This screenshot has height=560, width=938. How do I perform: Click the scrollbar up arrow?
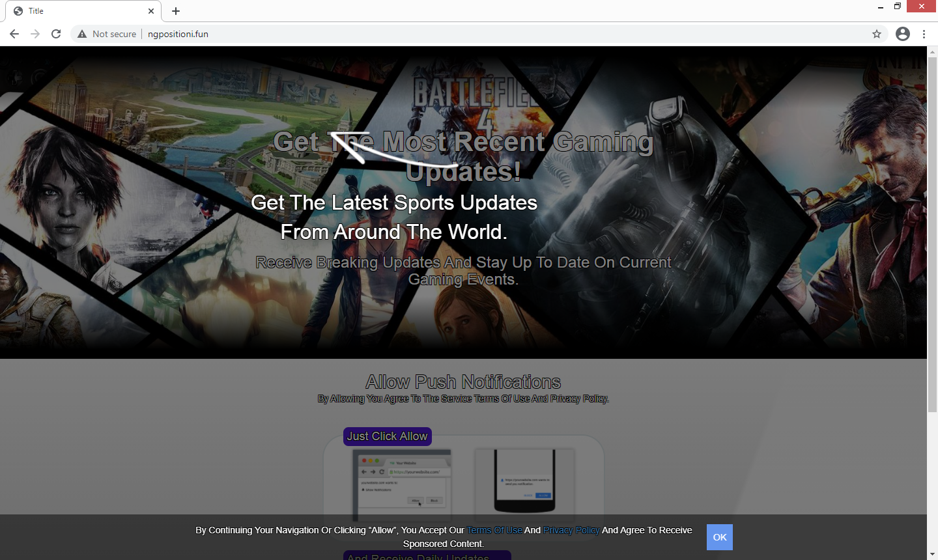pos(932,51)
